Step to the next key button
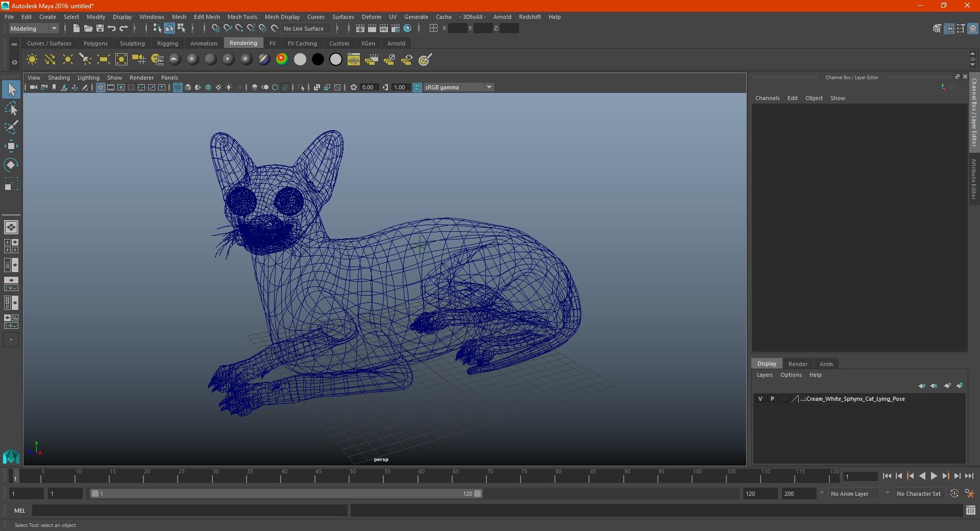Image resolution: width=980 pixels, height=531 pixels. (x=946, y=476)
